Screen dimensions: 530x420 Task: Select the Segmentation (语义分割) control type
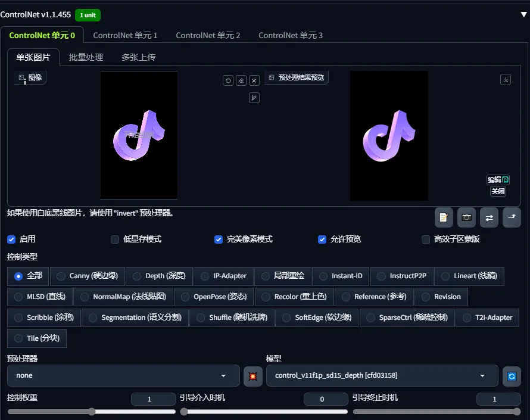pyautogui.click(x=135, y=318)
